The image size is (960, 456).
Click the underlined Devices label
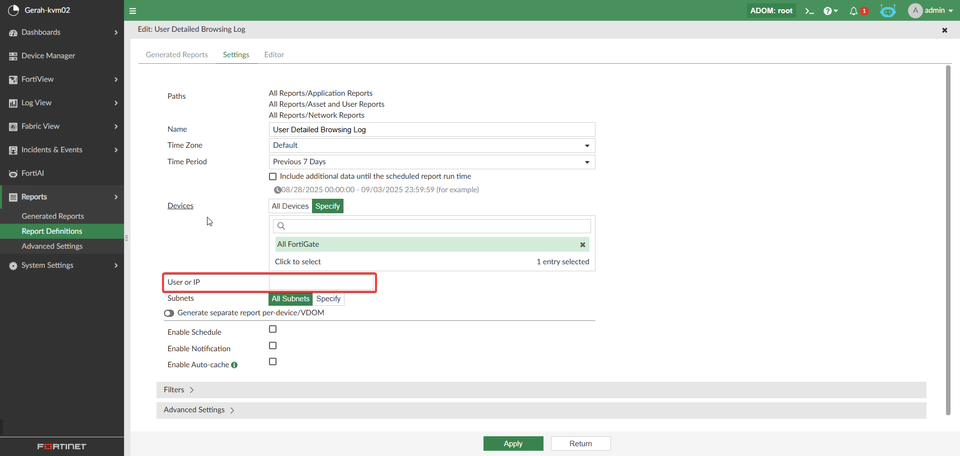pyautogui.click(x=180, y=206)
